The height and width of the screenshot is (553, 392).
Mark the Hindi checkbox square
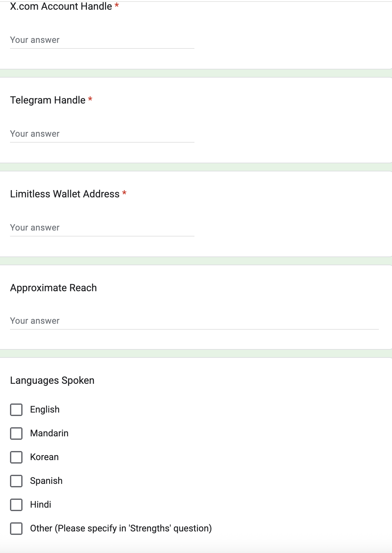pyautogui.click(x=16, y=505)
